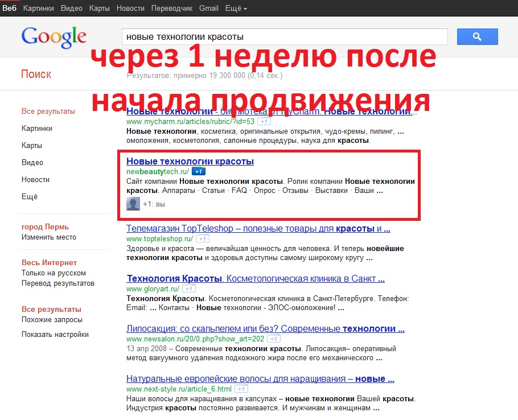Filter by 'Новости' in left sidebar
The image size is (518, 420).
click(35, 180)
